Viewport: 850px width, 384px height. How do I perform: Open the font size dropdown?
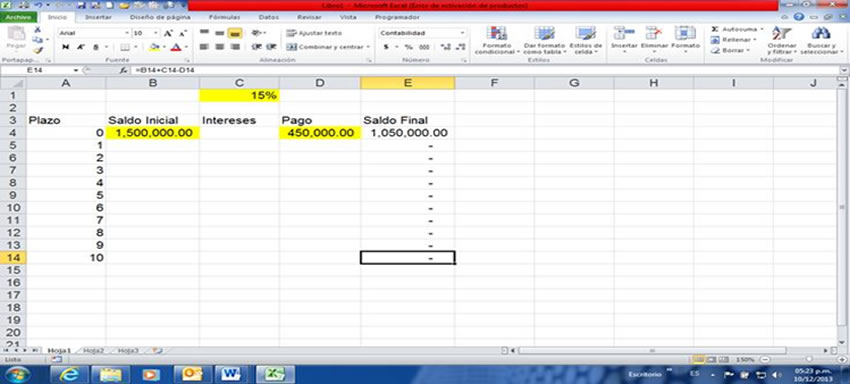point(157,33)
